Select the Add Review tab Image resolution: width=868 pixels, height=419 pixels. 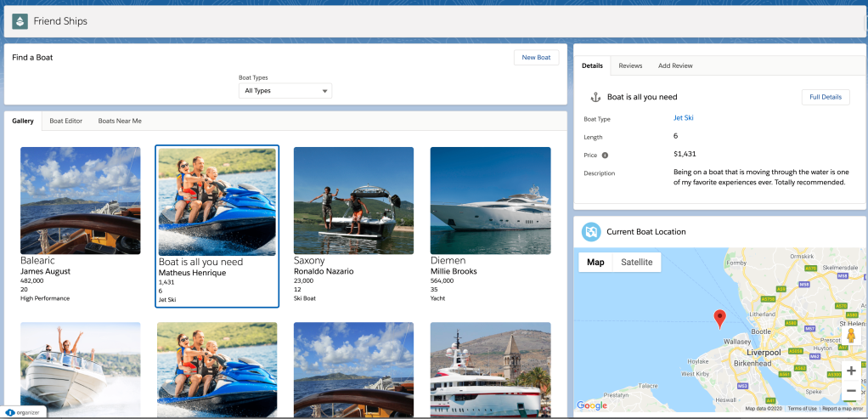click(x=675, y=65)
